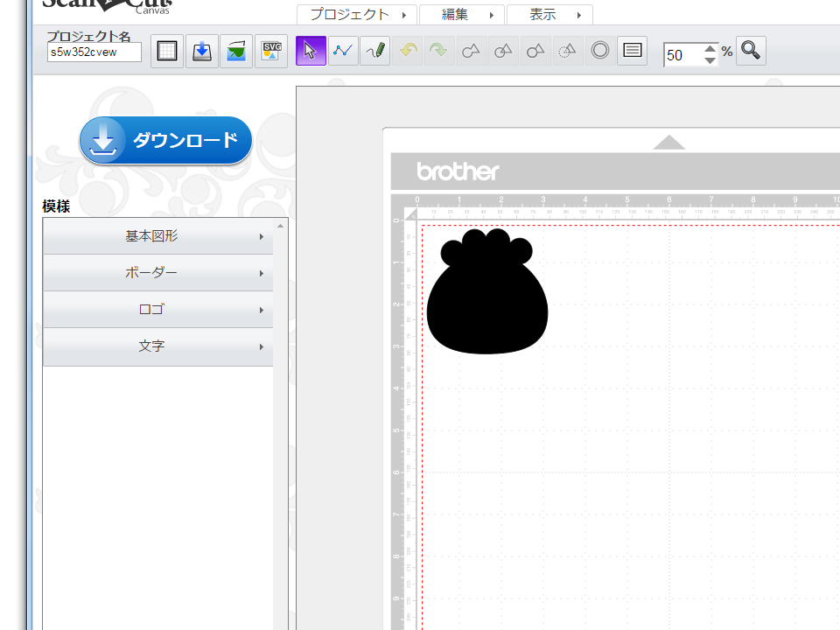Select the path node drawing tool
The width and height of the screenshot is (840, 630).
(343, 51)
